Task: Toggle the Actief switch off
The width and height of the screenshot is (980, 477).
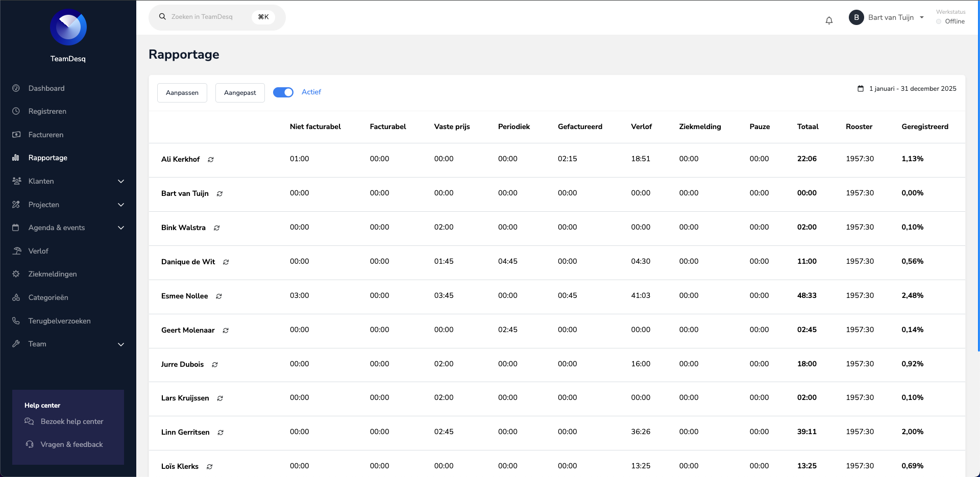Action: tap(283, 92)
